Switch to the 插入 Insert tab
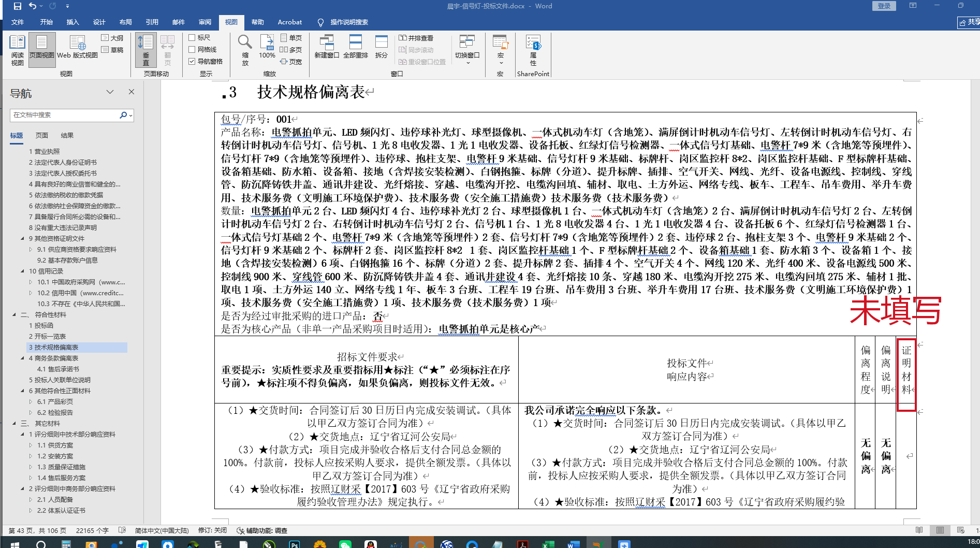The height and width of the screenshot is (548, 980). click(73, 22)
